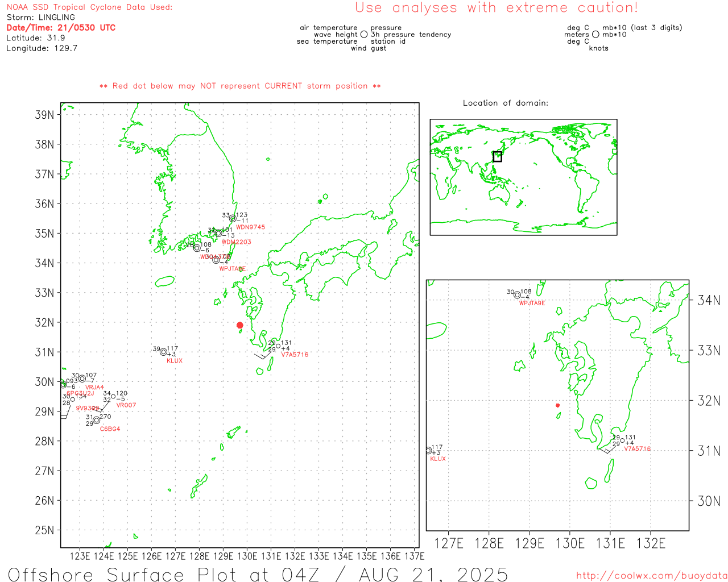Click the 30N latitude label on inset map
Image resolution: width=728 pixels, height=582 pixels.
pos(709,501)
